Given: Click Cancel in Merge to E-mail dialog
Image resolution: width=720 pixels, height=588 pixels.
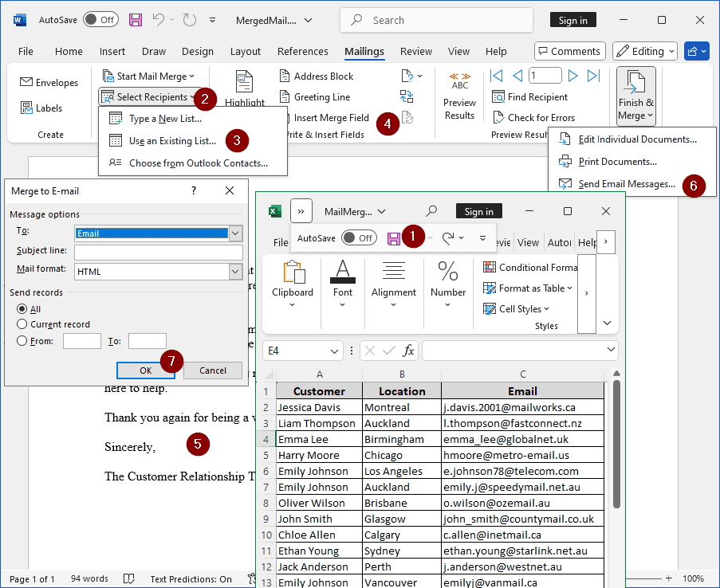Looking at the screenshot, I should click(x=213, y=370).
